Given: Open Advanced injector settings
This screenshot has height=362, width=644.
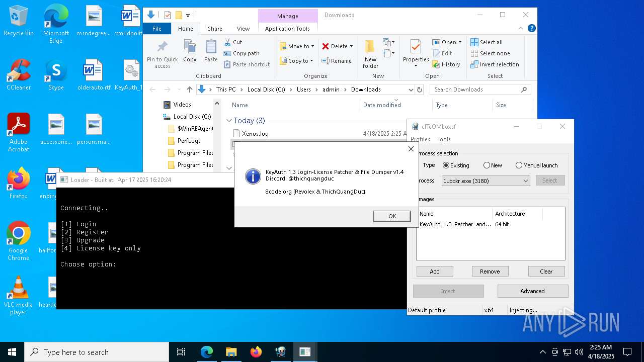Looking at the screenshot, I should 532,291.
